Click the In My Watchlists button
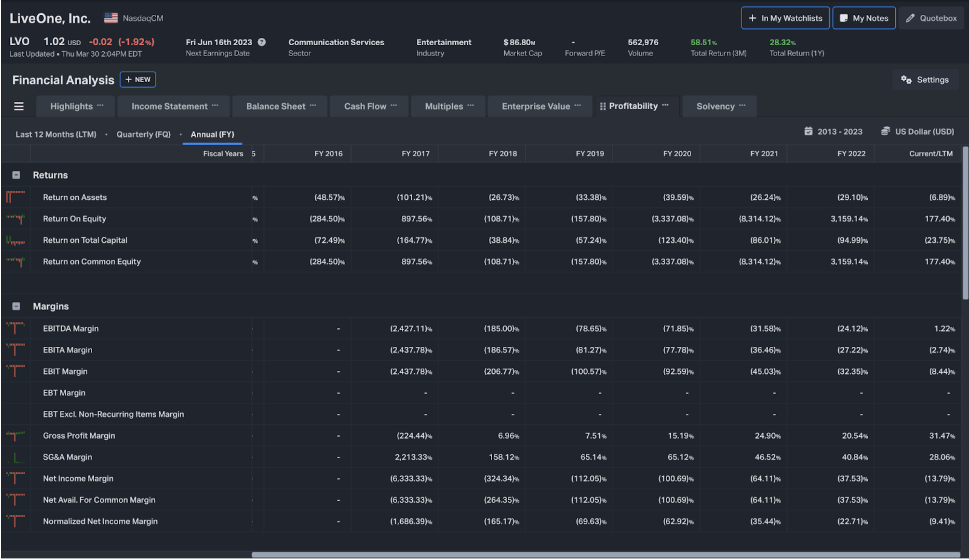Viewport: 969px width, 560px height. [x=785, y=18]
